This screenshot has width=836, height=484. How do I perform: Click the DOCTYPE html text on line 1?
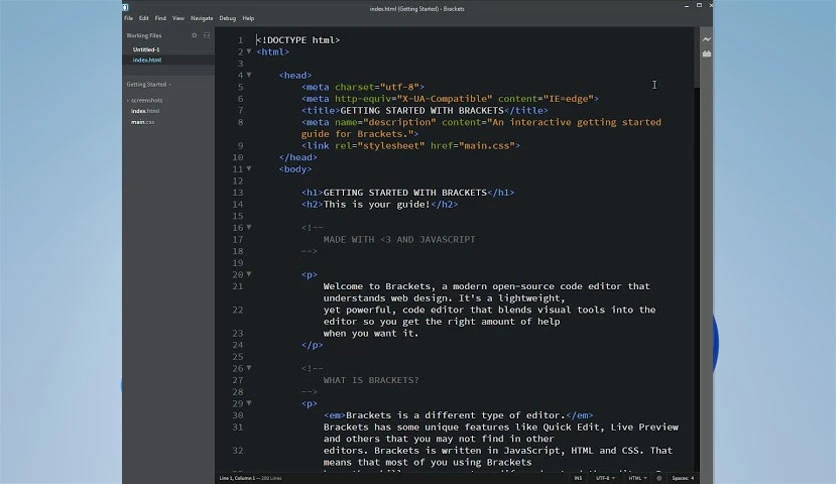[298, 40]
